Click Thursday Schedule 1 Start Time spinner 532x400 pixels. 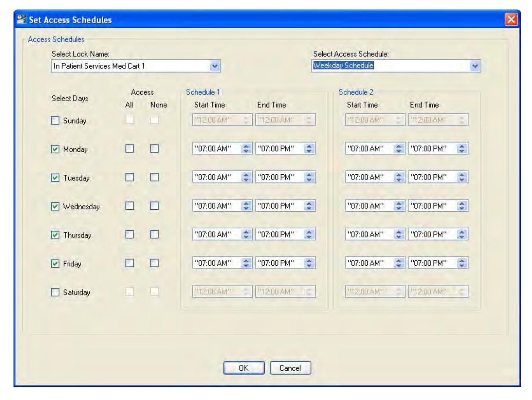[246, 234]
